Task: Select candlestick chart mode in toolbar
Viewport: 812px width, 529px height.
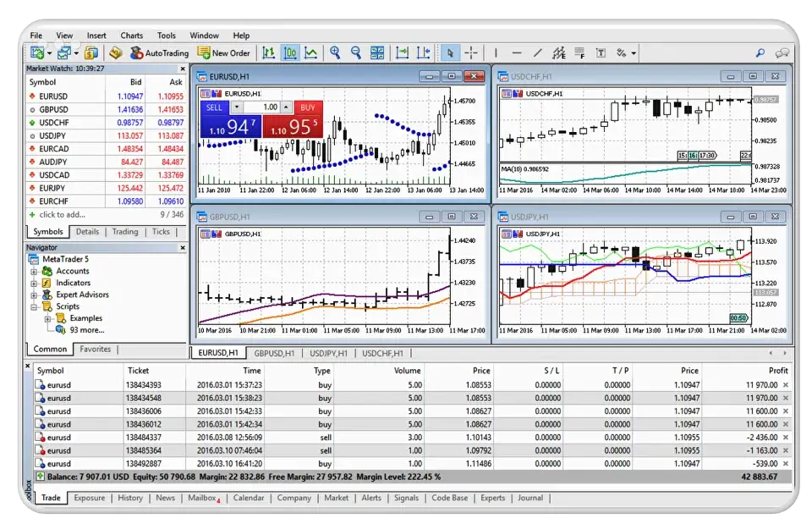Action: (290, 52)
